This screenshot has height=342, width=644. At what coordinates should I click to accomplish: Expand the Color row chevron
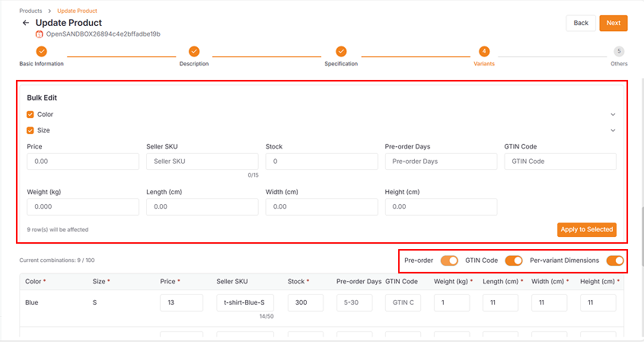[x=612, y=114]
